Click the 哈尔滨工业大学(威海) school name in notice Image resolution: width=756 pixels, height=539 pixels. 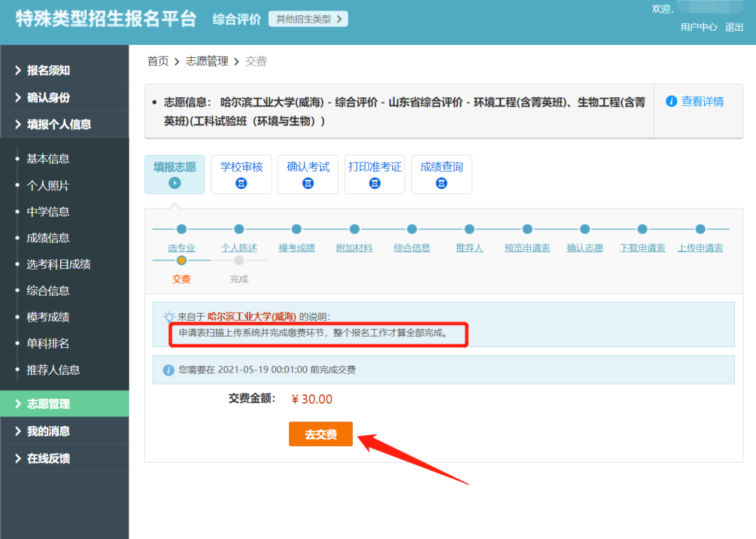coord(252,316)
